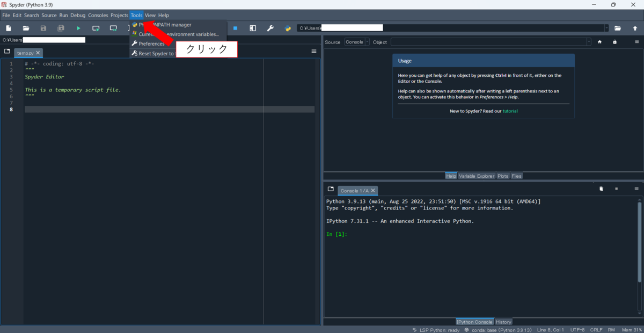Open console pane options hamburger menu
This screenshot has height=333, width=644.
point(636,189)
